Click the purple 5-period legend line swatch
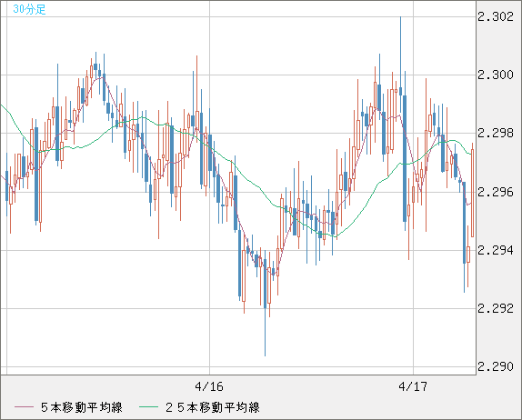 [x=25, y=407]
